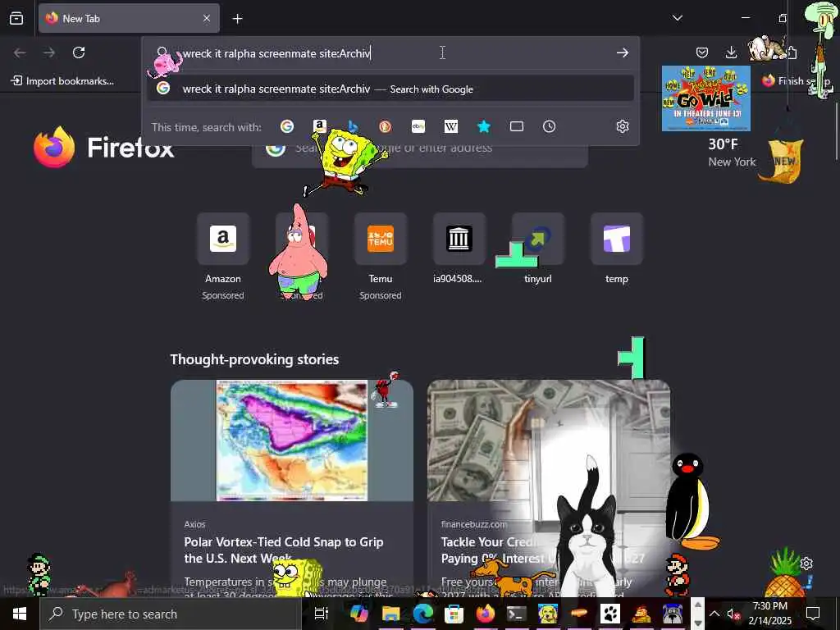This screenshot has width=840, height=630.
Task: Open the Windows Start menu
Action: (20, 614)
